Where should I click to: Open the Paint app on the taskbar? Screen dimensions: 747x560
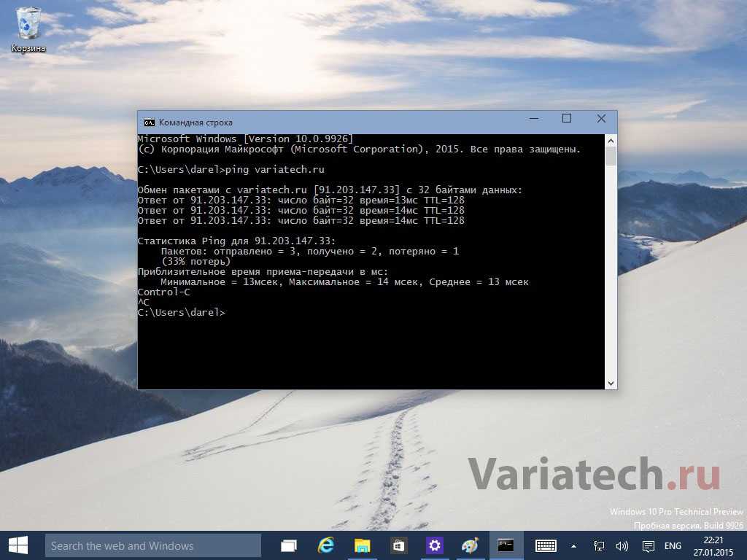(471, 545)
